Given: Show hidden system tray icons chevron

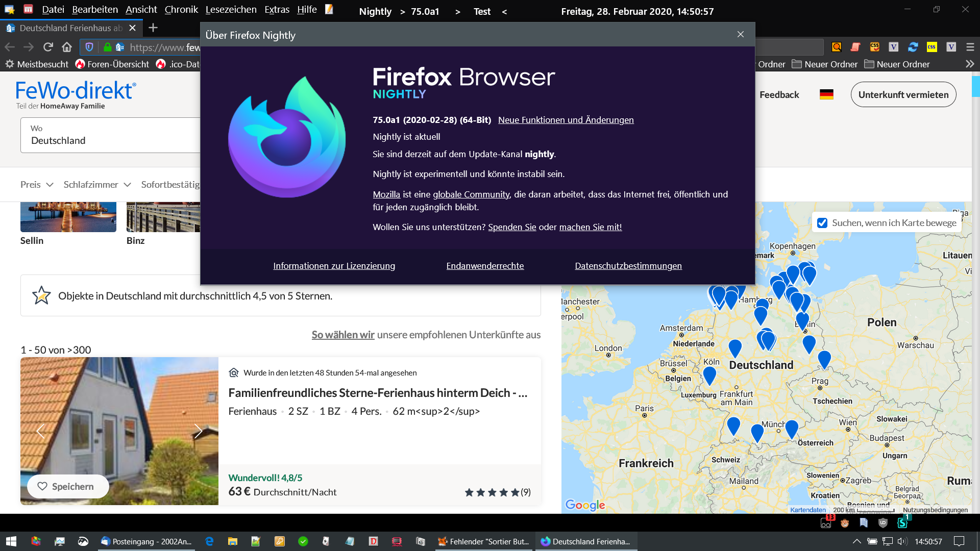Looking at the screenshot, I should 856,541.
